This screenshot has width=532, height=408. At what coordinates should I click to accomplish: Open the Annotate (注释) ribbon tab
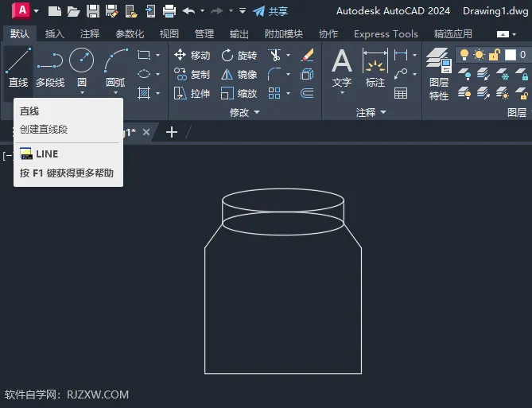click(90, 33)
